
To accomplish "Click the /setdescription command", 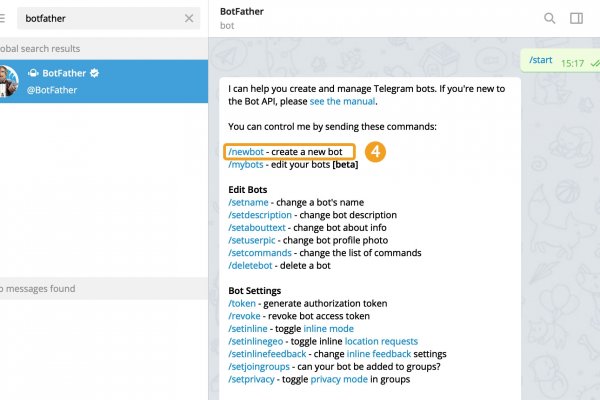I will (x=260, y=215).
